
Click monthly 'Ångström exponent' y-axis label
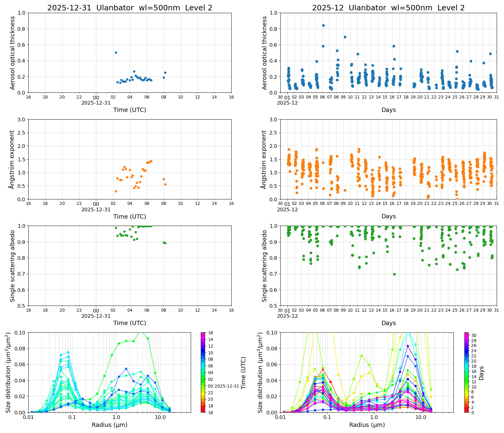(264, 159)
